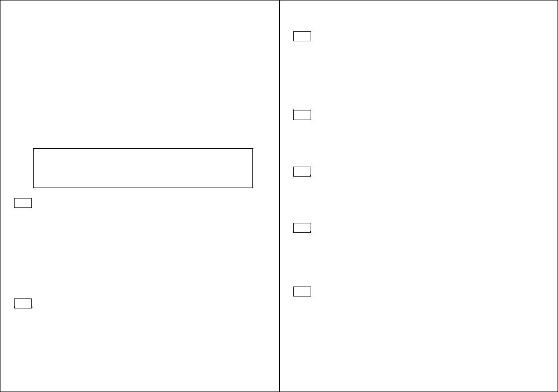Viewport: 558px width, 392px height.
Task: Click empty area below the last right-panel box
Action: point(418,343)
